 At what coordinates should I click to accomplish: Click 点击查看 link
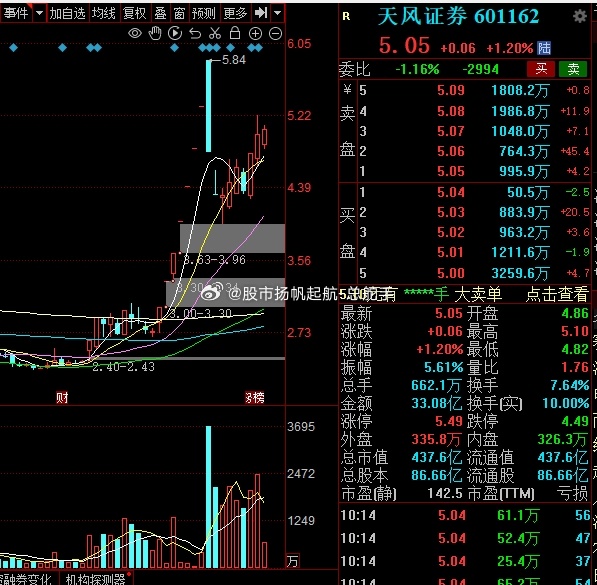557,294
